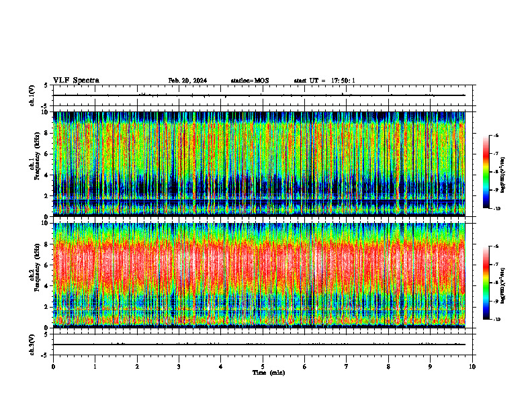Image resolution: width=532 pixels, height=411 pixels.
Task: Click time axis tick label "8"
Action: [388, 367]
